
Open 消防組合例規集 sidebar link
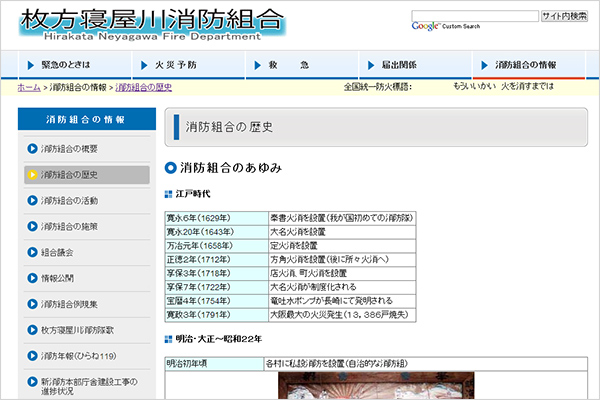[70, 304]
